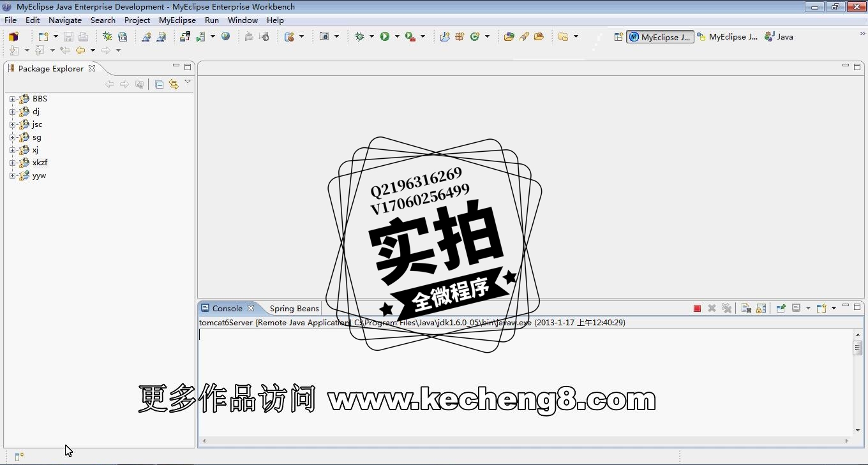The image size is (868, 465).
Task: Click the Open Perspective icon
Action: pyautogui.click(x=618, y=37)
